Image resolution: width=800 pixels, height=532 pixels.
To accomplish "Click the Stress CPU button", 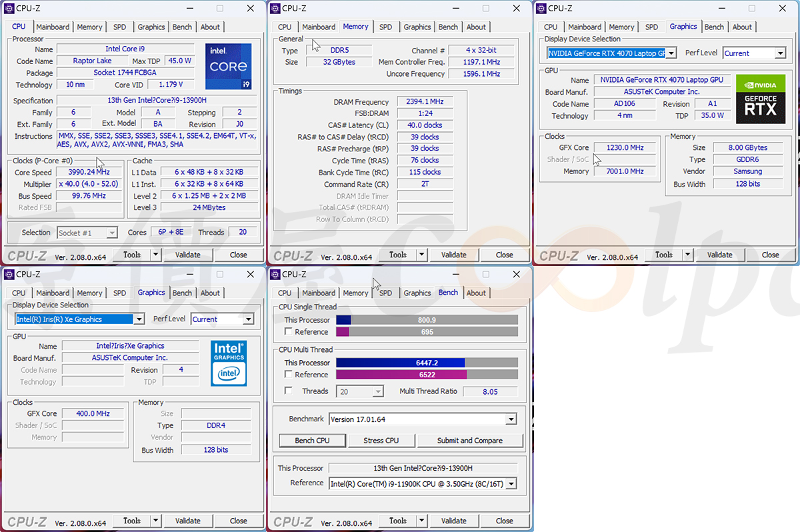I will [x=381, y=440].
